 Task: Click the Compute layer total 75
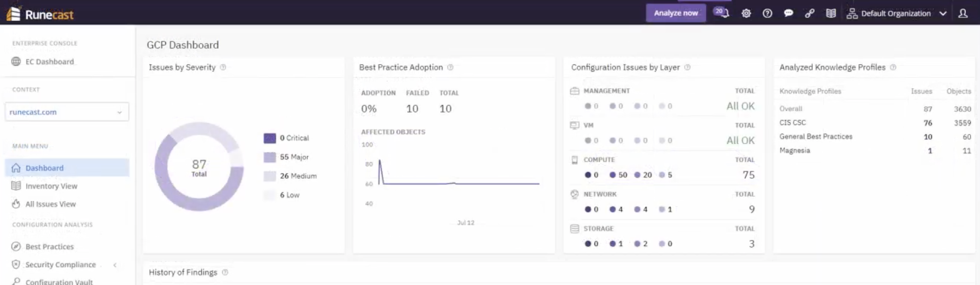click(x=748, y=175)
